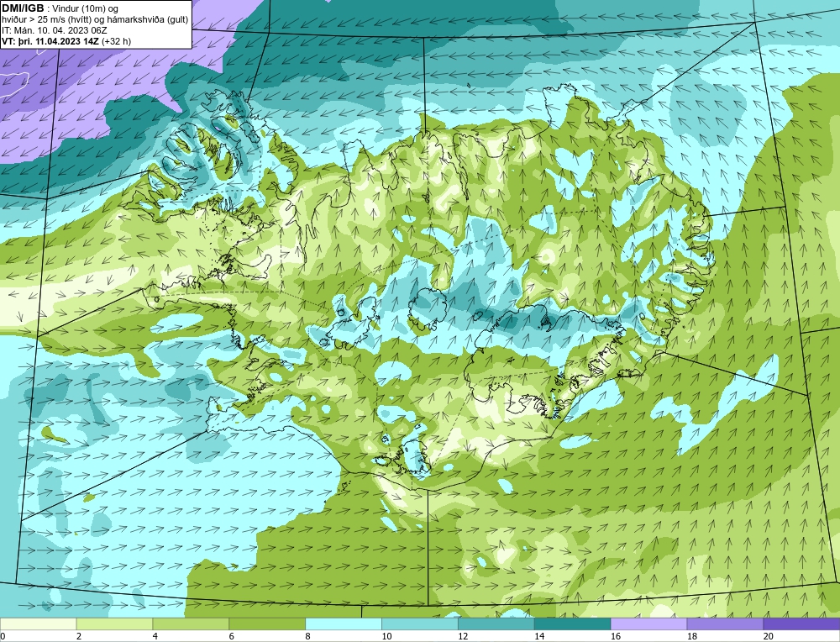
Task: Click the 'VT: þri. 11.04.2023 14Z' line
Action: click(50, 41)
